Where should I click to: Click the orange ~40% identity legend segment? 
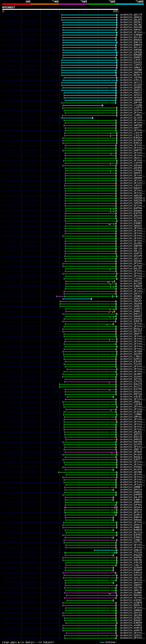tap(45, 4)
